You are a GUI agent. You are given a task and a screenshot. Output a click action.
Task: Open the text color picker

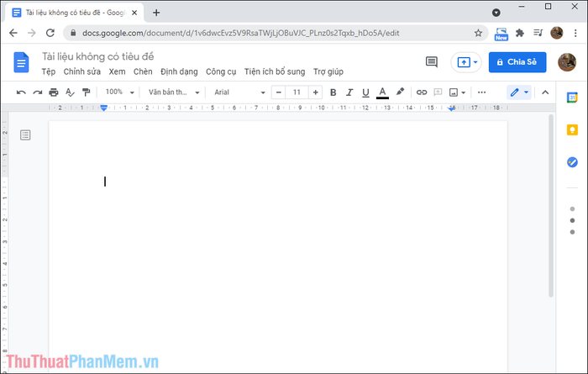coord(382,92)
